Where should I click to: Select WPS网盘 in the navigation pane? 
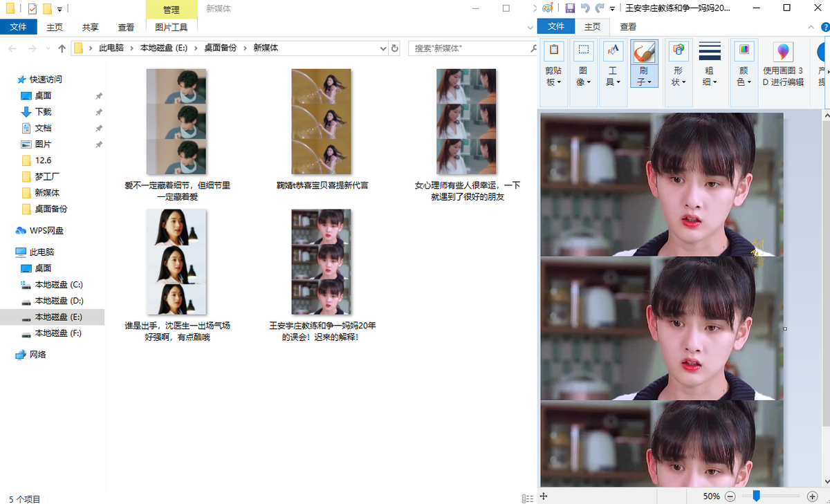click(46, 230)
